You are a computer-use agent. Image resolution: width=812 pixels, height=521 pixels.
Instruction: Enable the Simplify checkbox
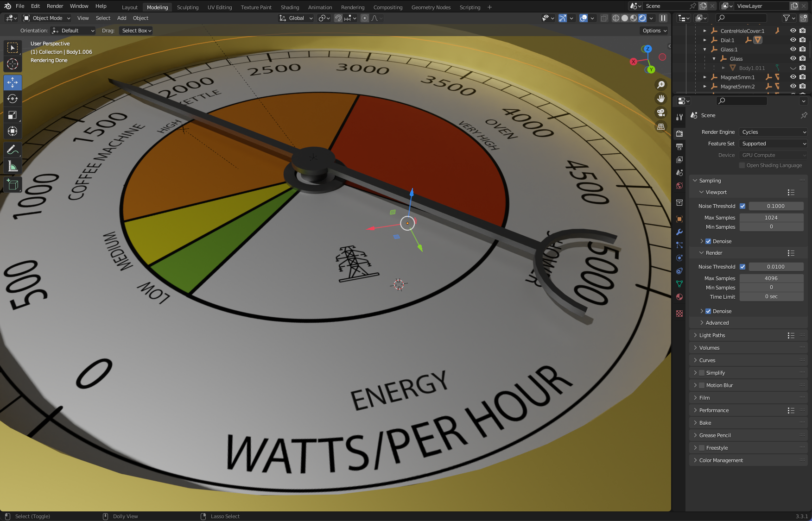702,373
